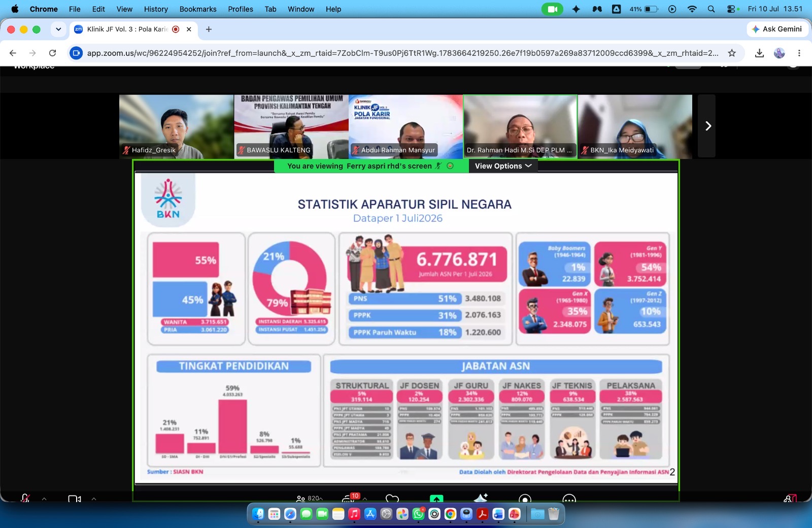
Task: Open the Participants panel showing 820
Action: [309, 499]
